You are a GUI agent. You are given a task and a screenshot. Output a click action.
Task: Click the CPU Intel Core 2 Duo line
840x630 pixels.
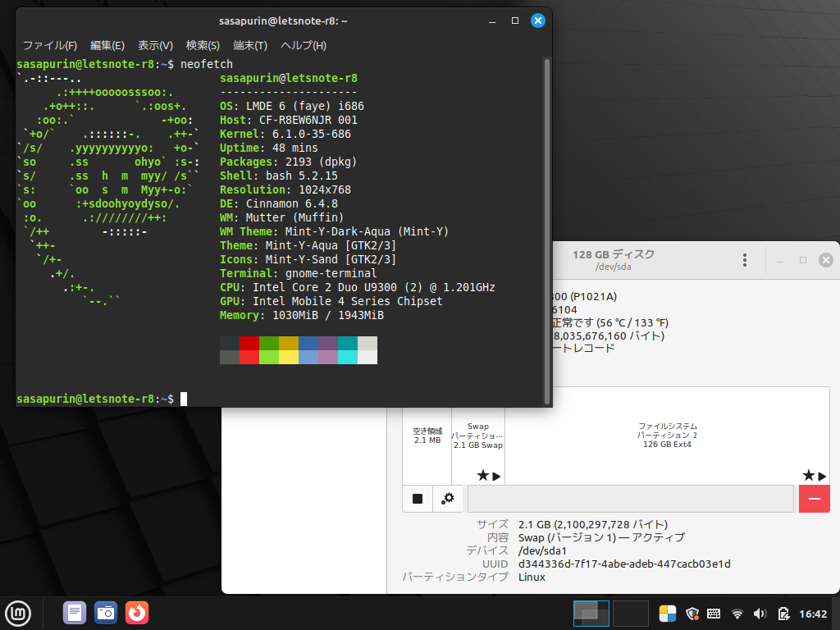click(358, 287)
